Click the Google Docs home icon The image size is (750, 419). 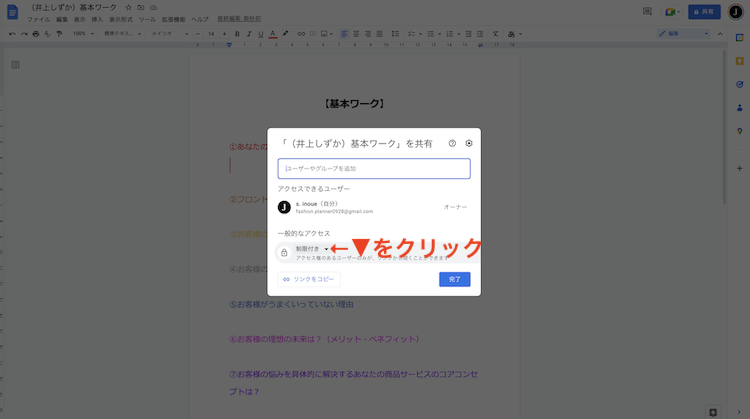point(12,12)
